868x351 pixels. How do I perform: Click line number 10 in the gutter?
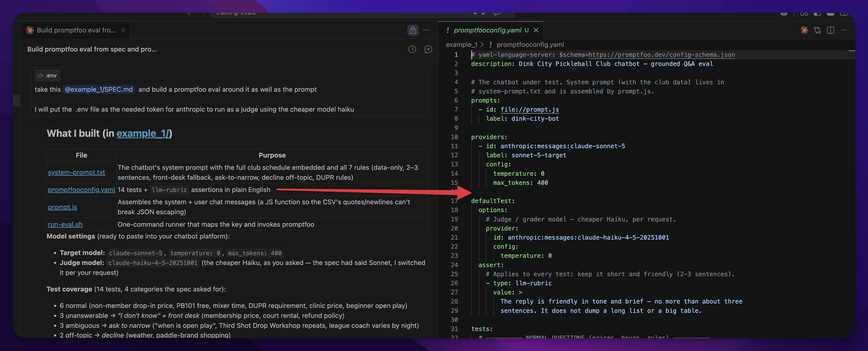tap(454, 137)
